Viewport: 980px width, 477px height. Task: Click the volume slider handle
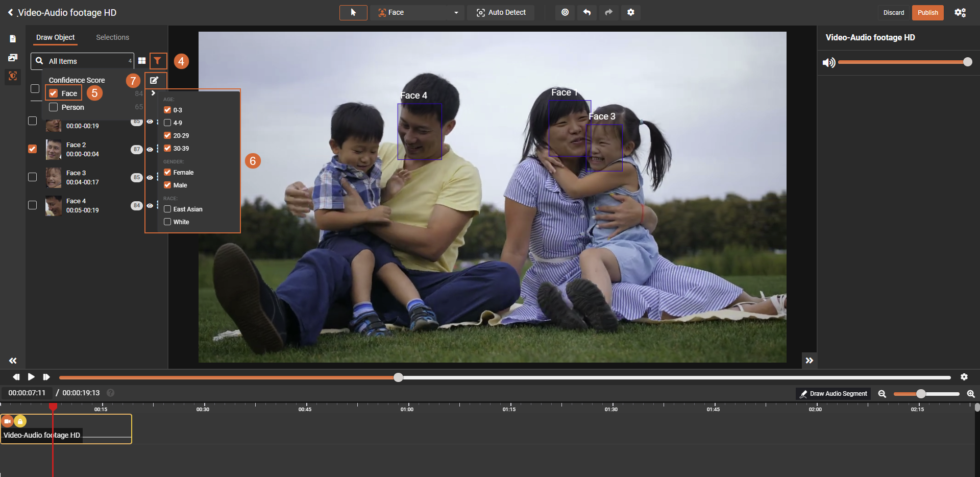967,62
